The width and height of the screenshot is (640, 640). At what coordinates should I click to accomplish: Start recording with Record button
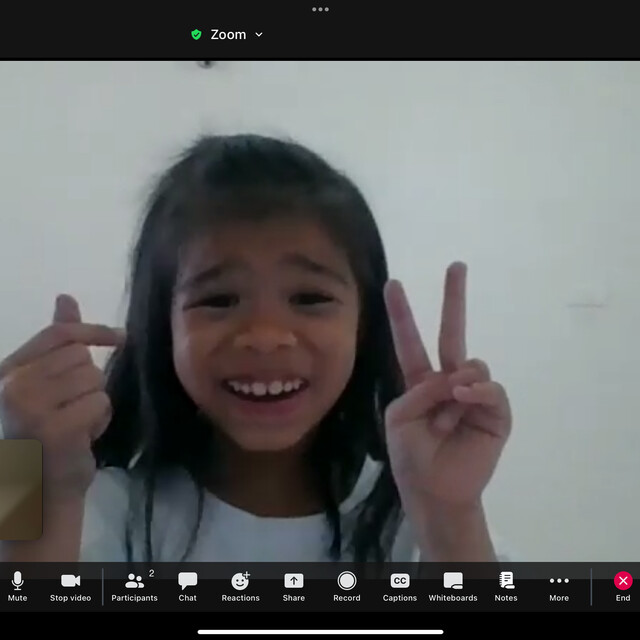pos(347,587)
